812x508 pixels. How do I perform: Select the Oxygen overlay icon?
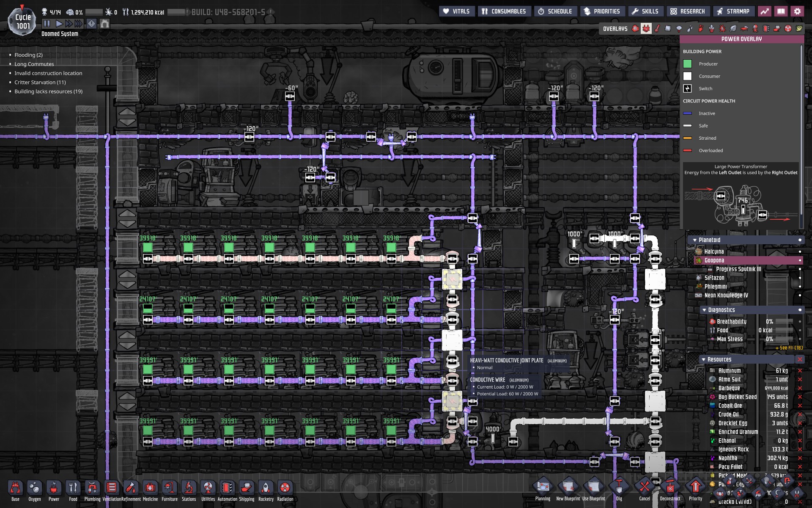(635, 29)
